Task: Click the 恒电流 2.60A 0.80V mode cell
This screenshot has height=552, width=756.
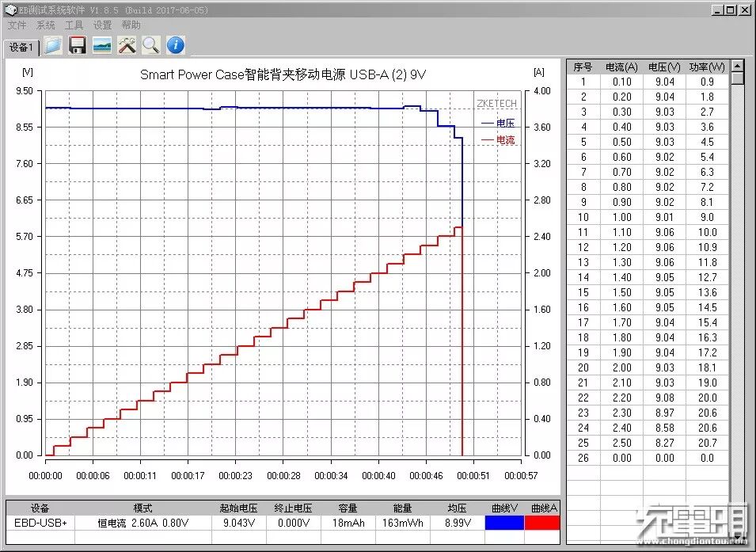Action: (142, 523)
